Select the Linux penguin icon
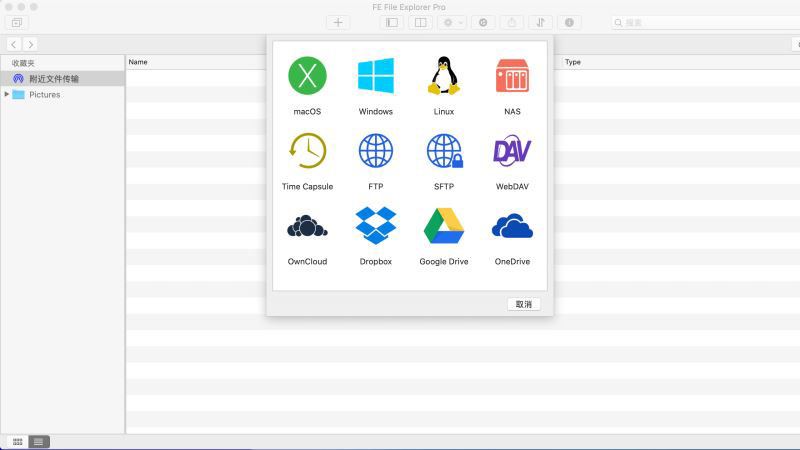The image size is (800, 450). (444, 76)
